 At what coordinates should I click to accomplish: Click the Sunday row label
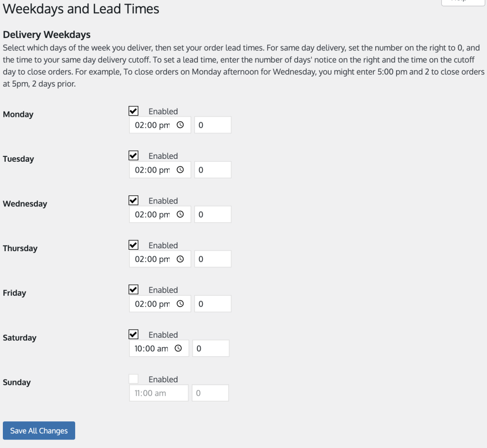pos(17,382)
